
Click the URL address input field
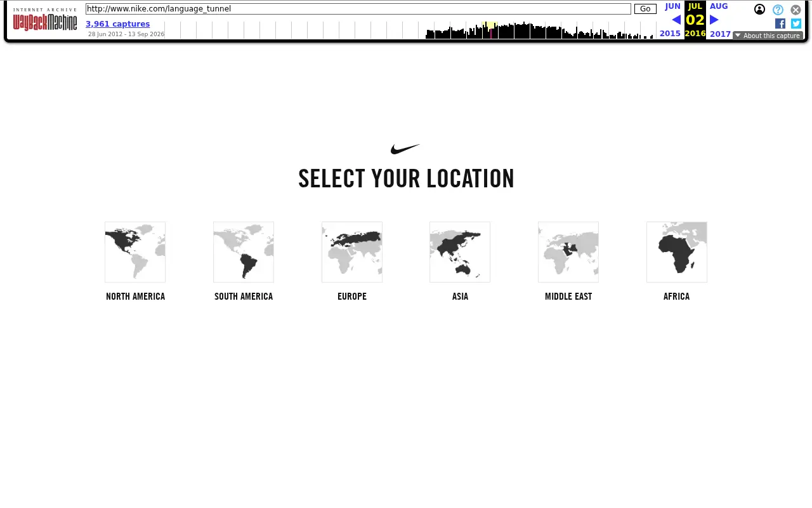[358, 9]
